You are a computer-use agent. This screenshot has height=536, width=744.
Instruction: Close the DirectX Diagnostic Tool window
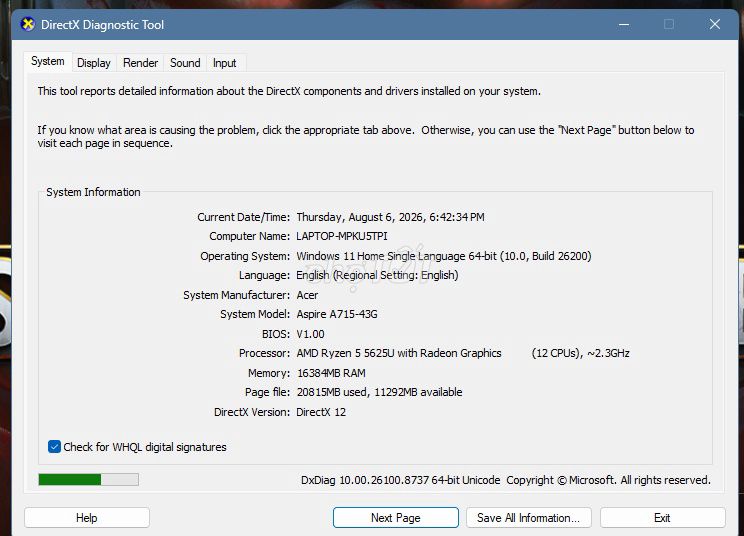coord(715,24)
